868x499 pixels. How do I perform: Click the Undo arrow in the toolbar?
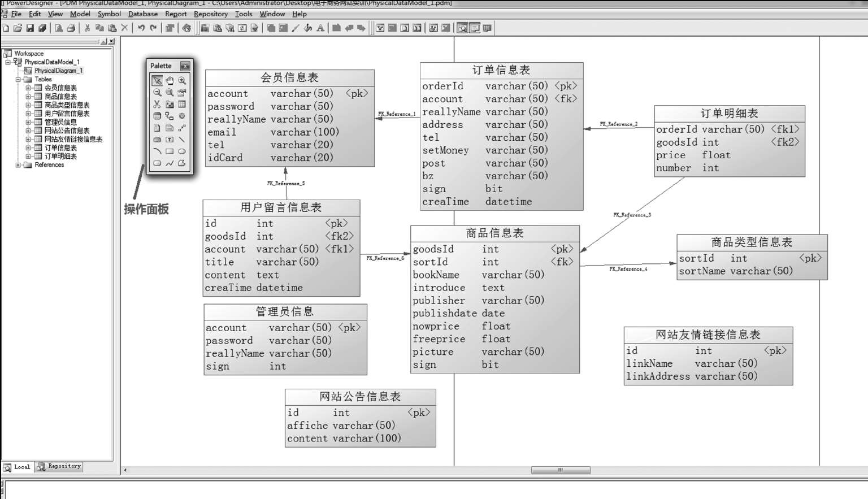tap(141, 28)
